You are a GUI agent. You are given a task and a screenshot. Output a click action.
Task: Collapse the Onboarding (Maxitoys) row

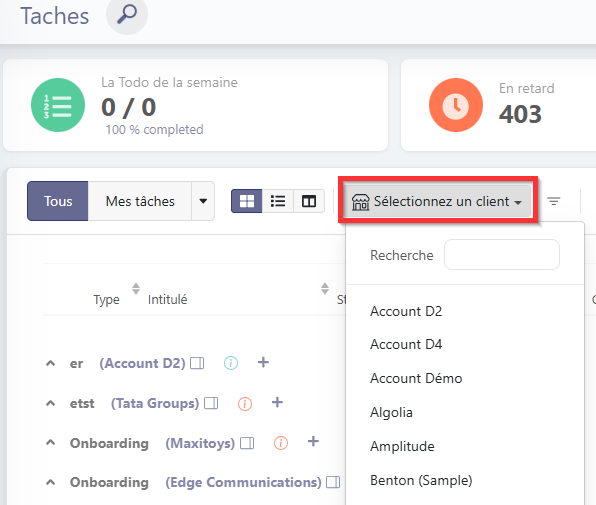click(50, 443)
